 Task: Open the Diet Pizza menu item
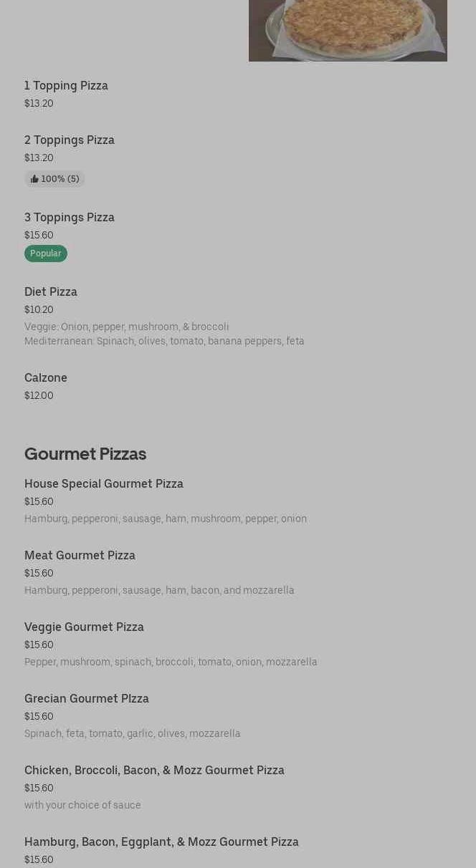[x=51, y=292]
